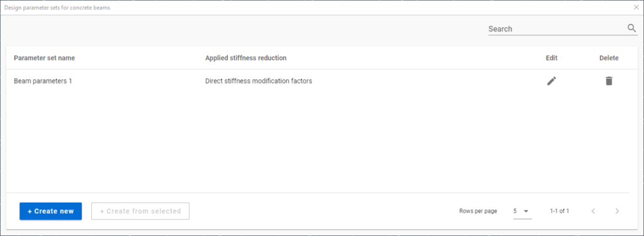The width and height of the screenshot is (644, 236).
Task: Click the search magnifier icon
Action: 631,28
